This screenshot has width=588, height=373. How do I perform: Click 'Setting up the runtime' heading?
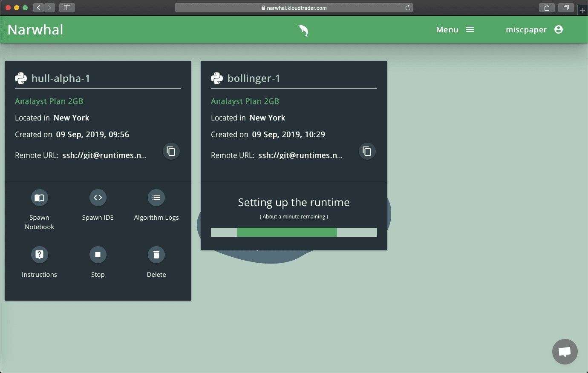294,202
